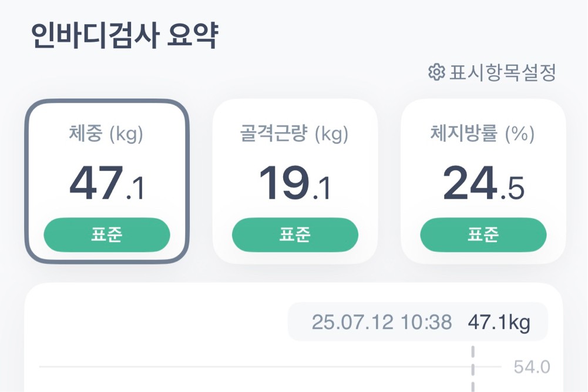This screenshot has width=588, height=392.
Task: Click the 47.1 weight value
Action: pyautogui.click(x=107, y=184)
